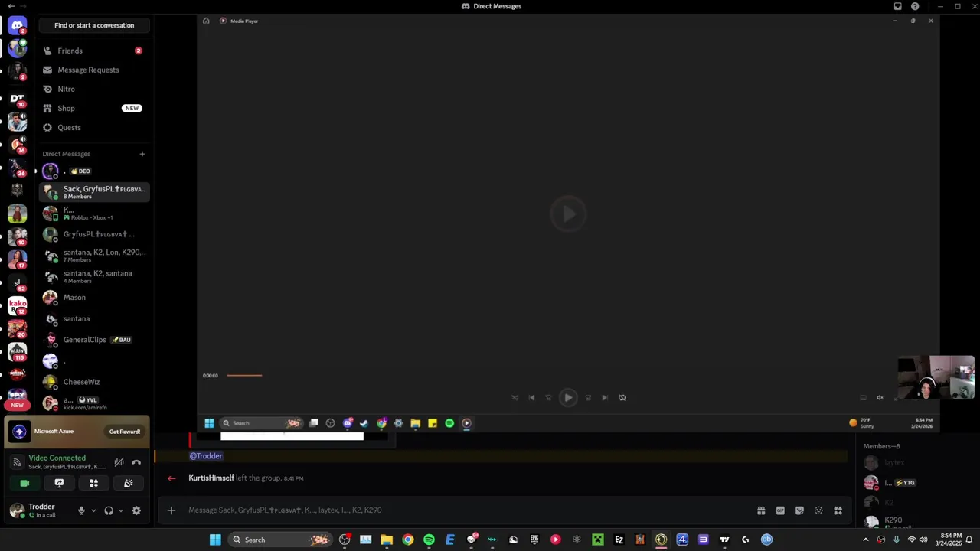Click Windows taskbar Search box
This screenshot has height=551, width=980.
click(280, 540)
